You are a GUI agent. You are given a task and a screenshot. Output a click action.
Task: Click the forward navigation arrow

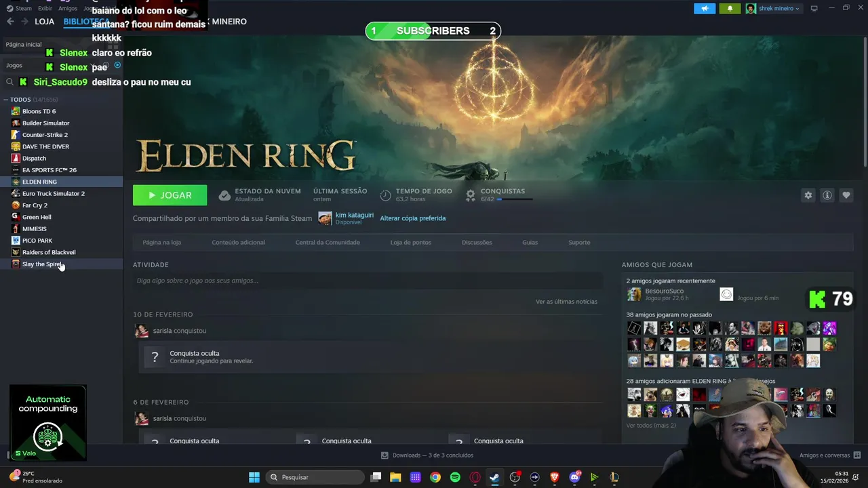click(24, 22)
